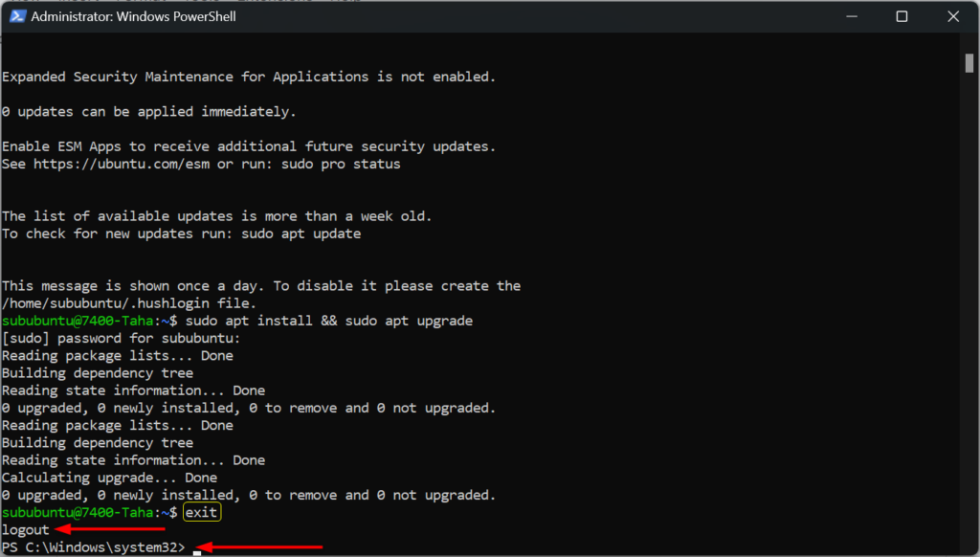Click the PS C:\Windows\system32 prompt

coord(94,546)
